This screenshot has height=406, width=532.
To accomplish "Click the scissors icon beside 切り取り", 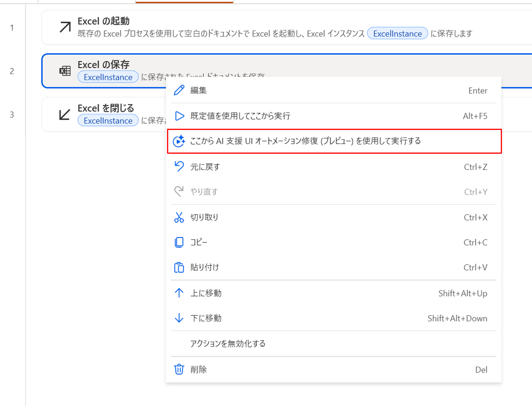I will click(179, 217).
